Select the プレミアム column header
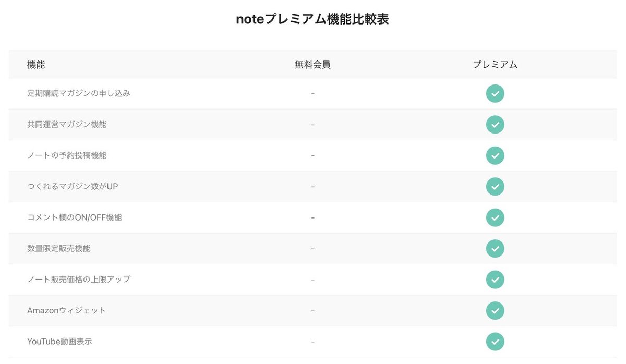The width and height of the screenshot is (626, 364). pyautogui.click(x=495, y=65)
